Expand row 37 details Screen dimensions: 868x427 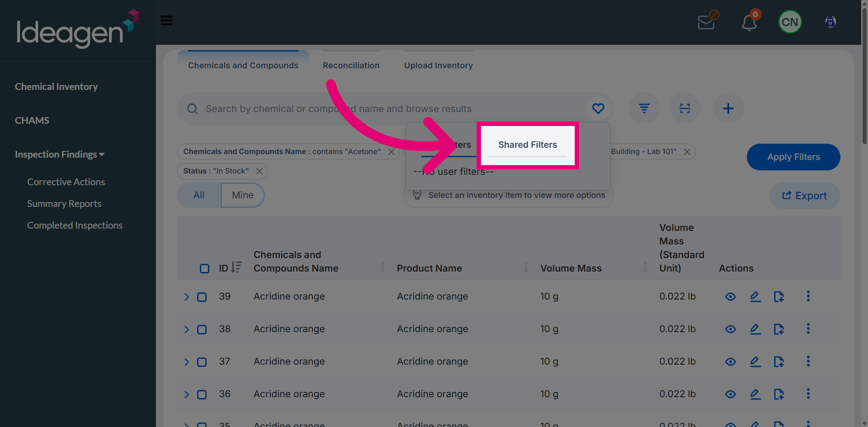[186, 362]
